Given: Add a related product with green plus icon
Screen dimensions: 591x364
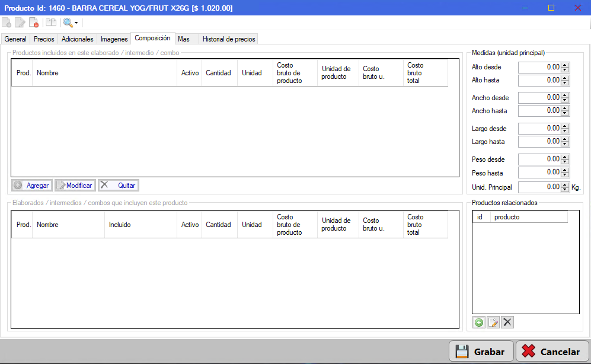Looking at the screenshot, I should 479,323.
